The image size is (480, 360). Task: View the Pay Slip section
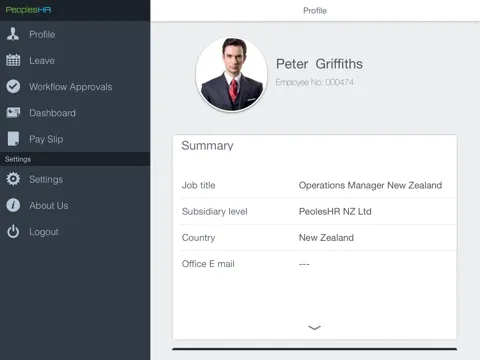pos(75,139)
